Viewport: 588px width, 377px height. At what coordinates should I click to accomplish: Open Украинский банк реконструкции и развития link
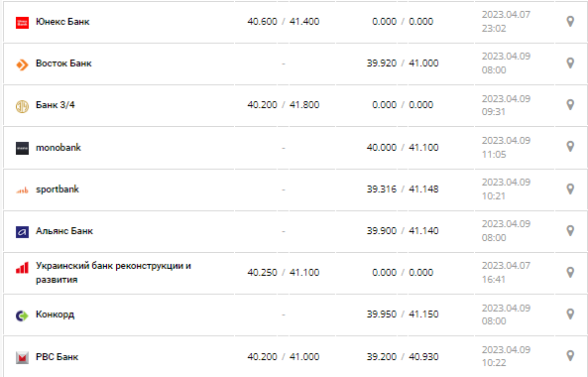point(113,273)
